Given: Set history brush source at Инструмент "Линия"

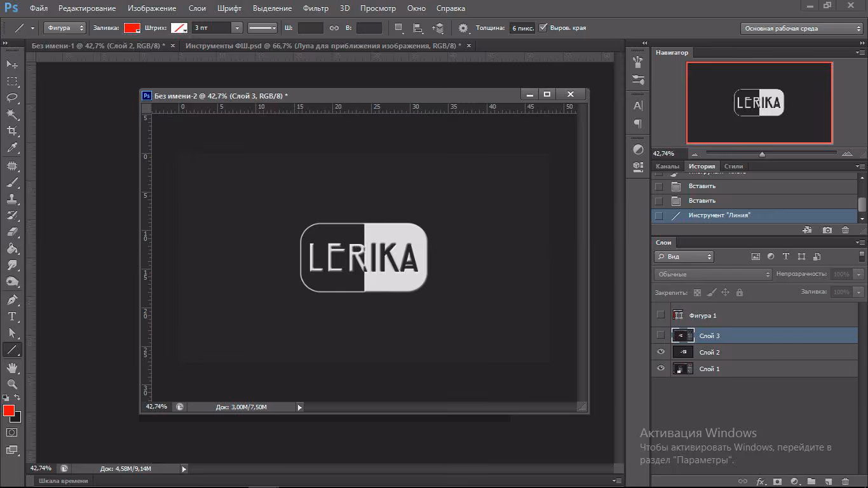Looking at the screenshot, I should click(659, 215).
